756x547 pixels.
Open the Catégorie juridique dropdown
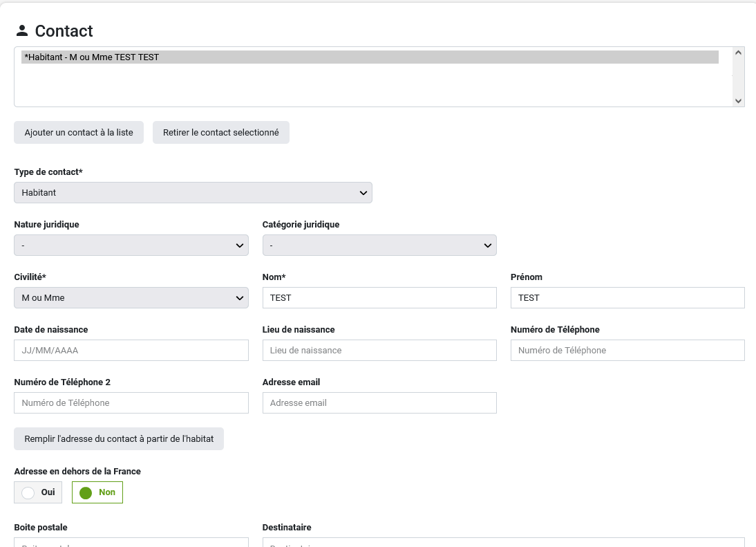pyautogui.click(x=379, y=245)
